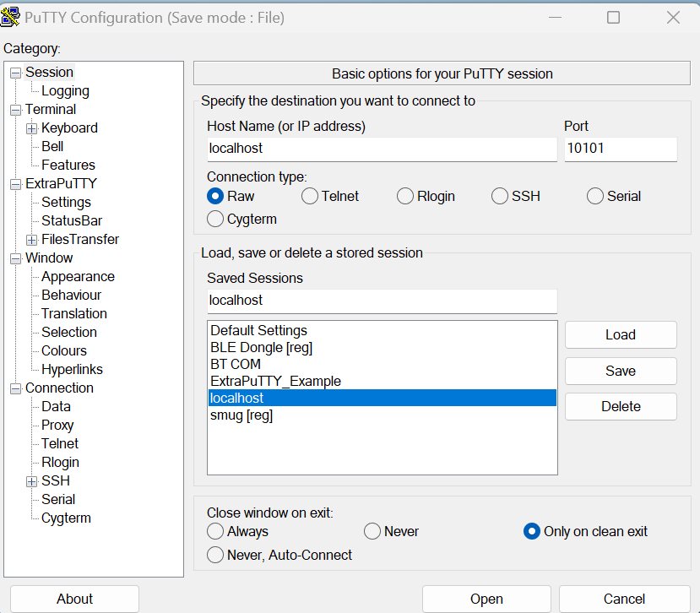The width and height of the screenshot is (700, 613).
Task: Click the Host Name input field
Action: tap(382, 149)
